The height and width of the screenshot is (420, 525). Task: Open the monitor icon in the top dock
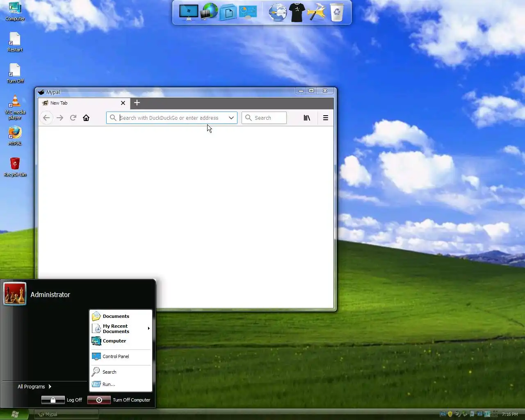pyautogui.click(x=188, y=12)
